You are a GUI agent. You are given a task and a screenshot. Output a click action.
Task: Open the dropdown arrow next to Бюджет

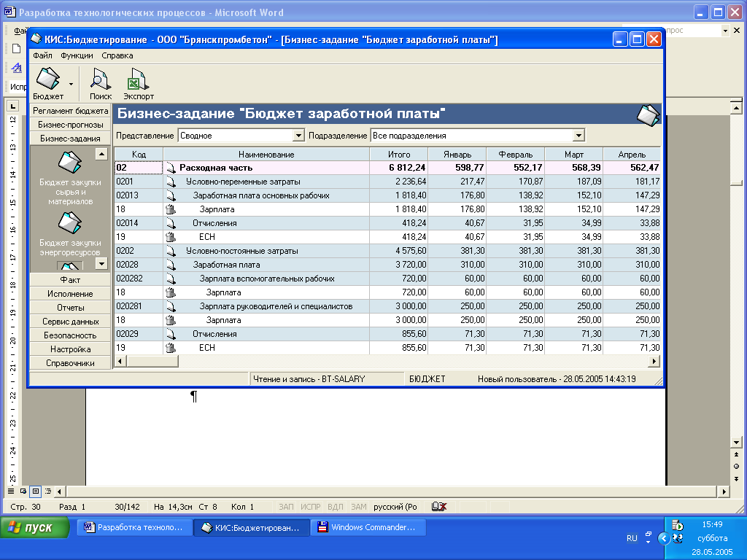(71, 85)
